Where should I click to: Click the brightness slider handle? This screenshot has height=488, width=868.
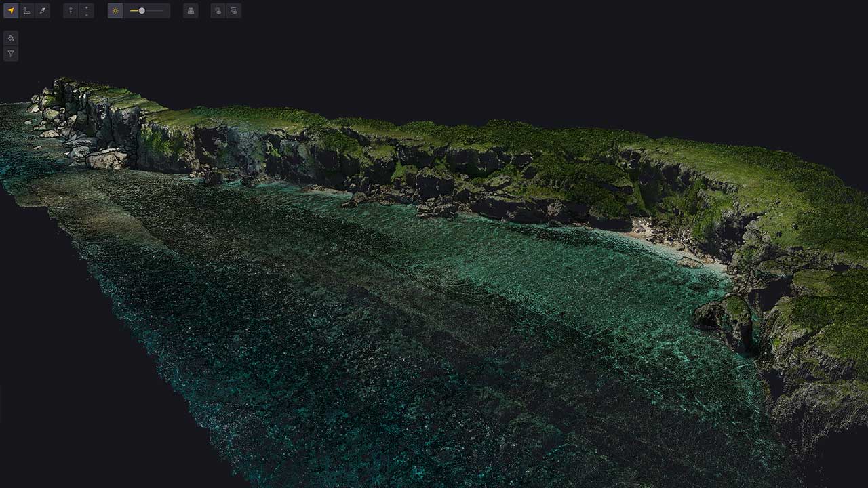[142, 10]
